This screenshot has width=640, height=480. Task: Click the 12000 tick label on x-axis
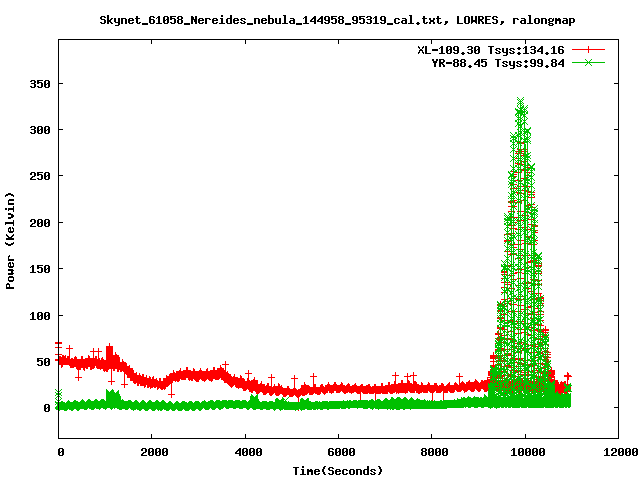pos(617,452)
